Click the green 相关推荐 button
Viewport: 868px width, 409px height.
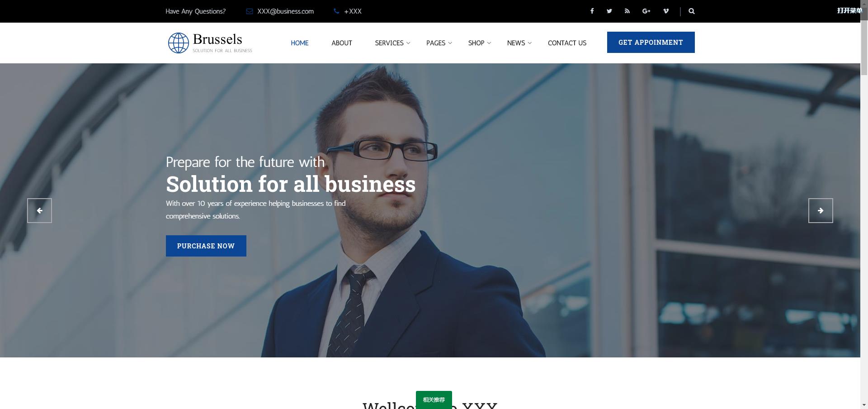(434, 399)
